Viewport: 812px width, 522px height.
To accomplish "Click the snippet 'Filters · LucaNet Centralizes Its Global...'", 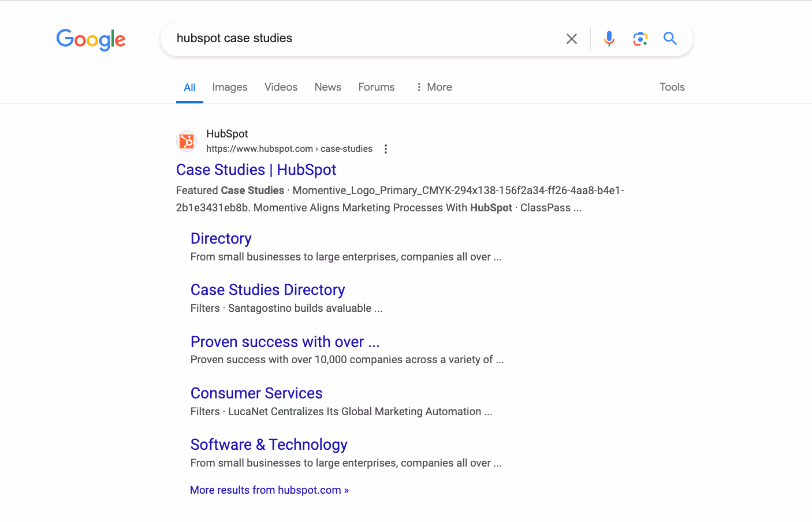I will [341, 412].
